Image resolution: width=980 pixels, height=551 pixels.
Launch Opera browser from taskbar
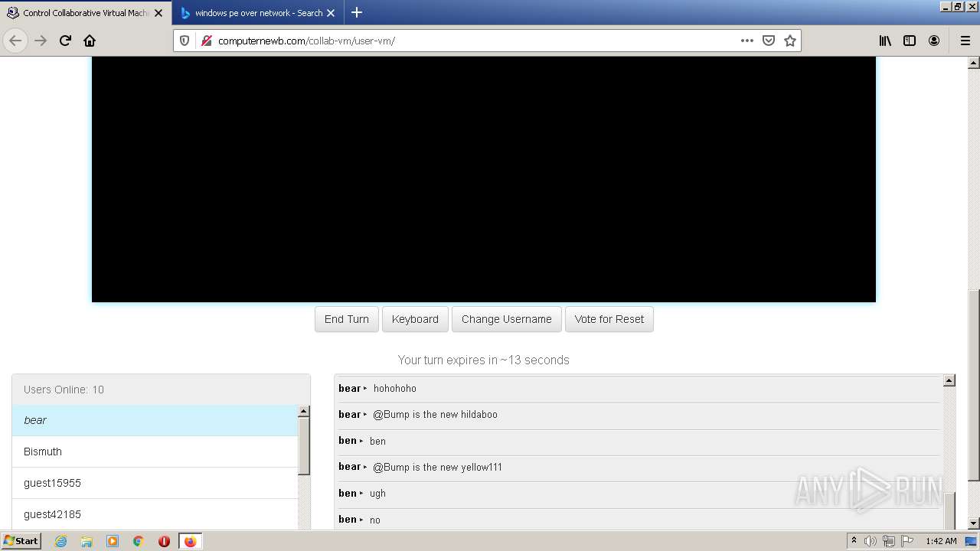click(164, 541)
